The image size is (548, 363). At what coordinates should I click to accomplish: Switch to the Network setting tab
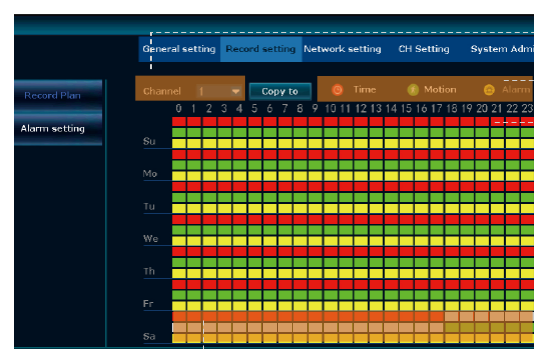[342, 49]
